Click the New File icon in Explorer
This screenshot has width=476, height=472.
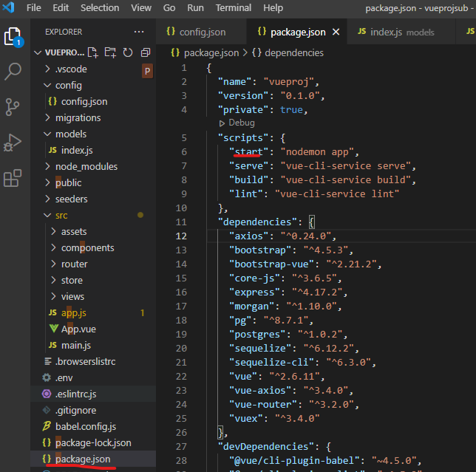tap(93, 52)
